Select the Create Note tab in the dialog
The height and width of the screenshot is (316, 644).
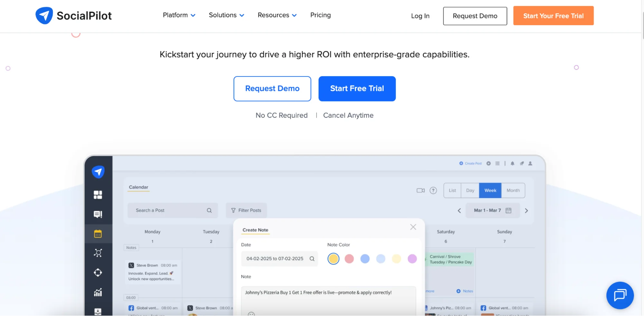255,230
